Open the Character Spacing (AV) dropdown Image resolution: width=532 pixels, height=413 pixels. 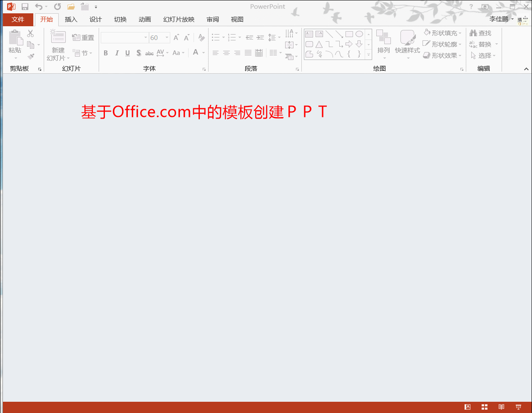[167, 53]
